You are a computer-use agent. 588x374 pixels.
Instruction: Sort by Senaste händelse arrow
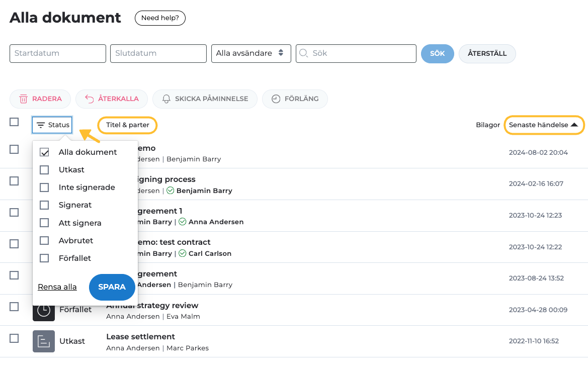pyautogui.click(x=574, y=125)
